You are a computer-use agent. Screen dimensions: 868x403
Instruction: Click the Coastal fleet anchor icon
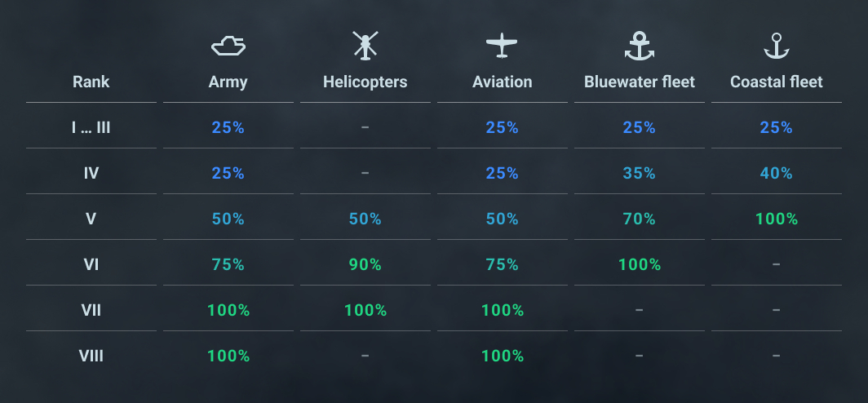(777, 46)
